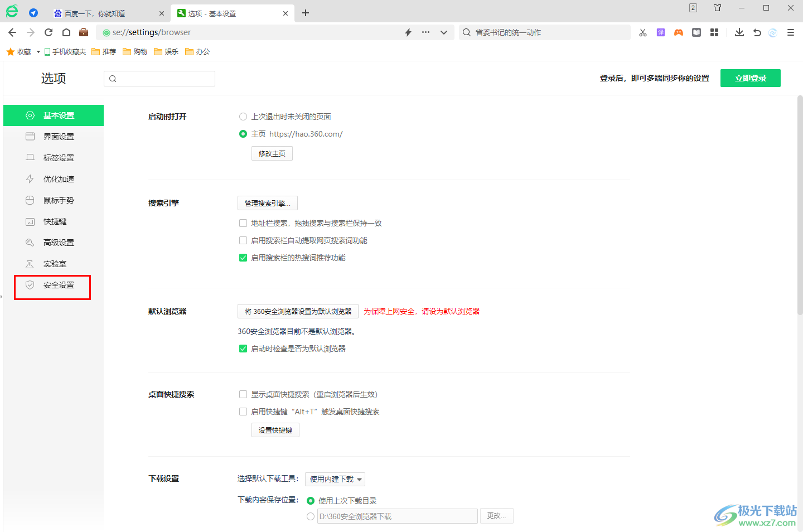Click the settings search input field
Image resolution: width=803 pixels, height=532 pixels.
pos(159,79)
